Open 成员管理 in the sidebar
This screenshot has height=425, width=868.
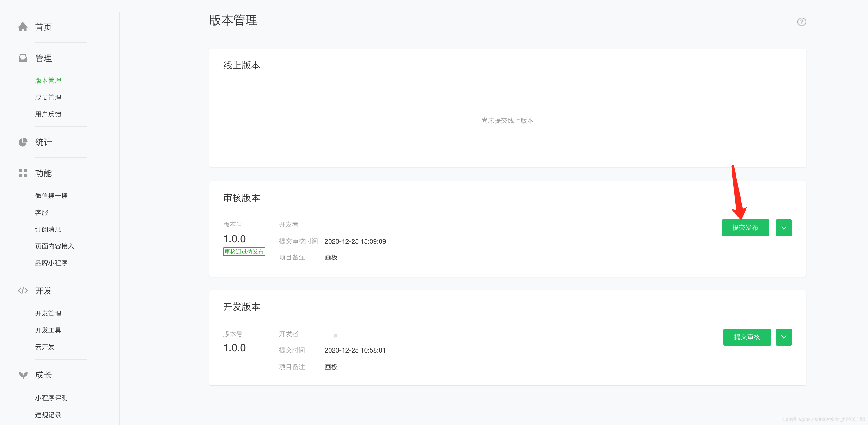coord(48,97)
